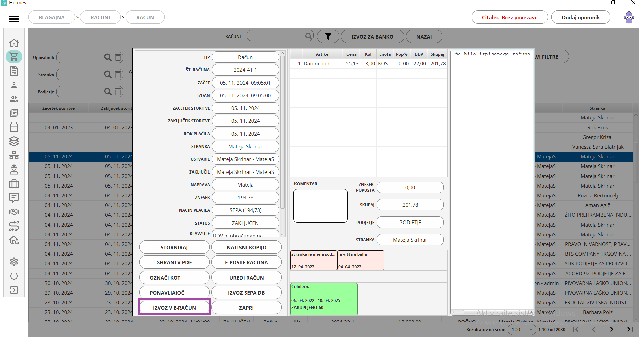The width and height of the screenshot is (644, 343).
Task: Open the calendar sidebar icon
Action: click(x=14, y=127)
